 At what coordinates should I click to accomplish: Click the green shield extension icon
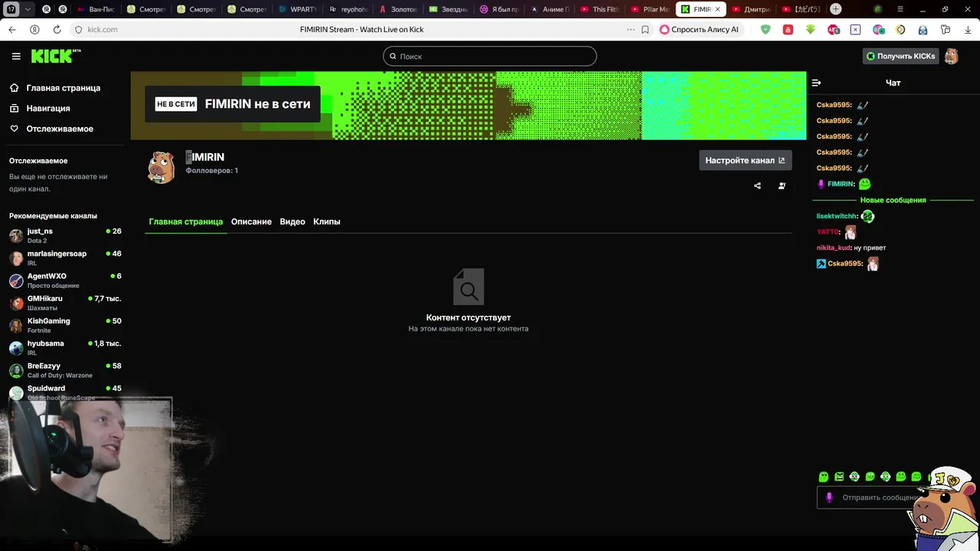(766, 29)
